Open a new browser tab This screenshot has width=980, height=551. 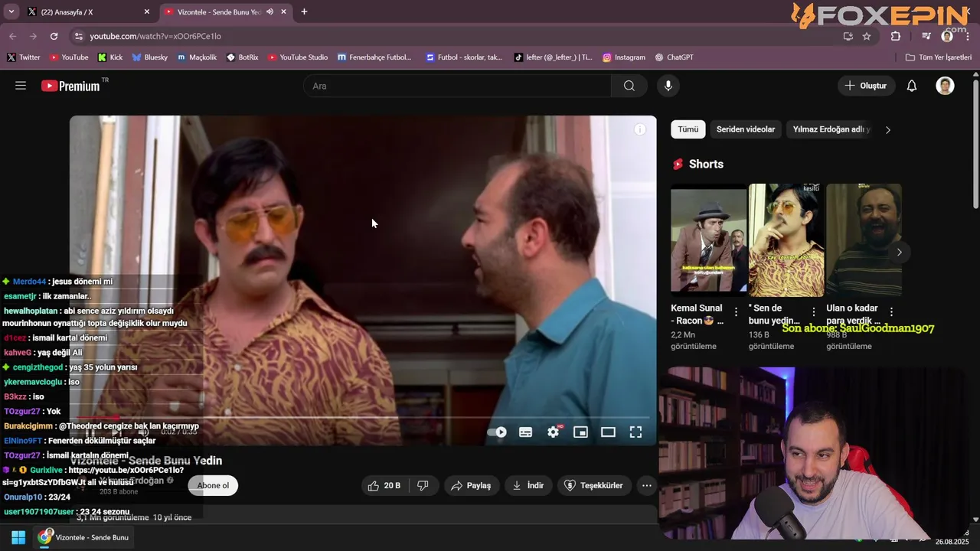304,11
